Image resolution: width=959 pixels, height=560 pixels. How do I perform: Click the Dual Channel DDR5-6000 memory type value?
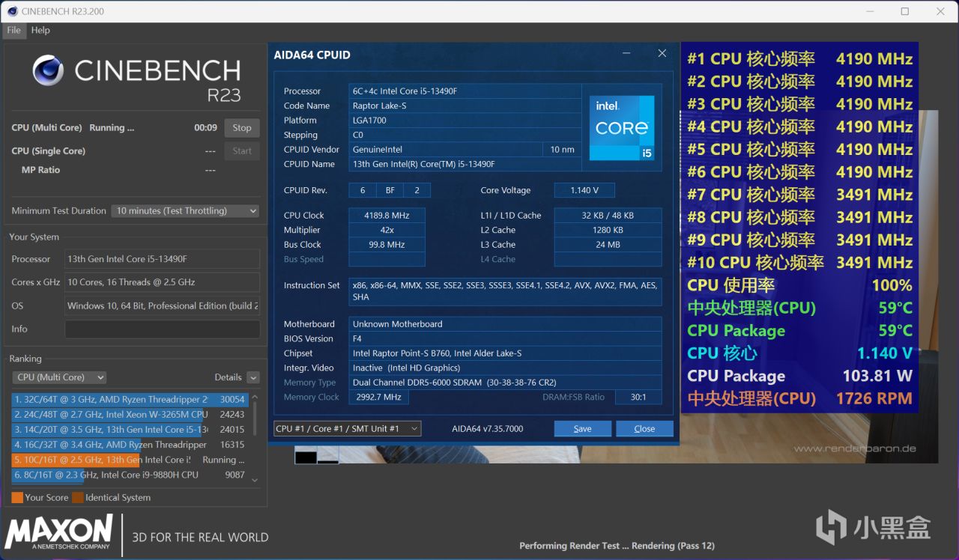(x=505, y=383)
